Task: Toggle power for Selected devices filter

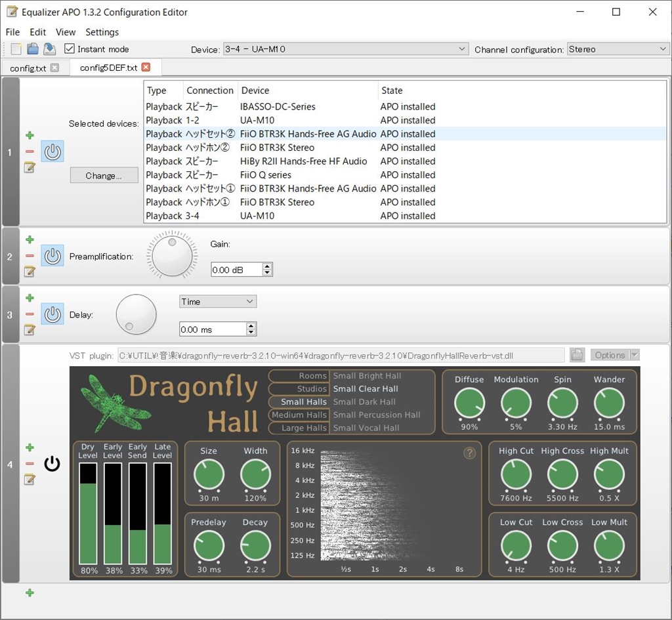Action: click(x=52, y=152)
